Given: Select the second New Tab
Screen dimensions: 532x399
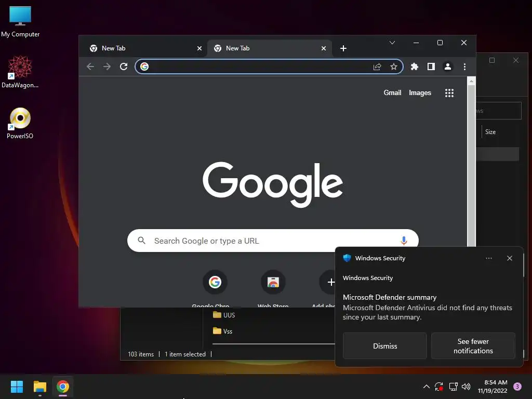Looking at the screenshot, I should (269, 48).
